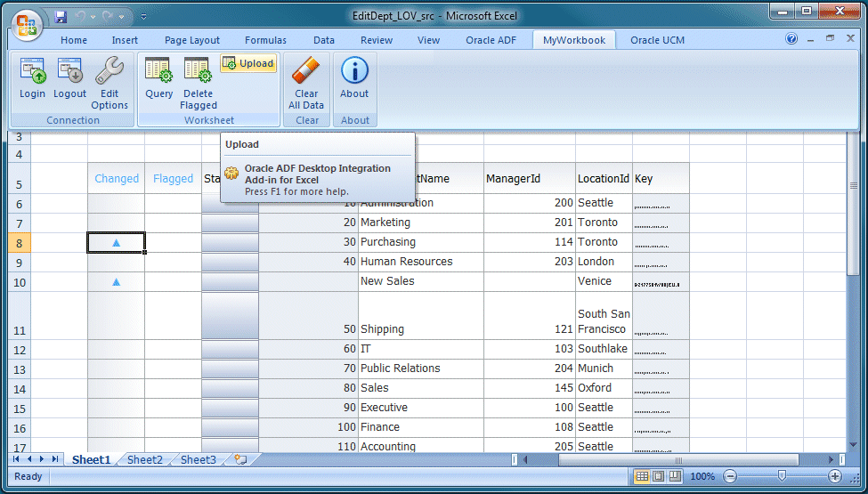Viewport: 868px width, 494px height.
Task: Switch to the Sheet3 worksheet tab
Action: click(199, 459)
